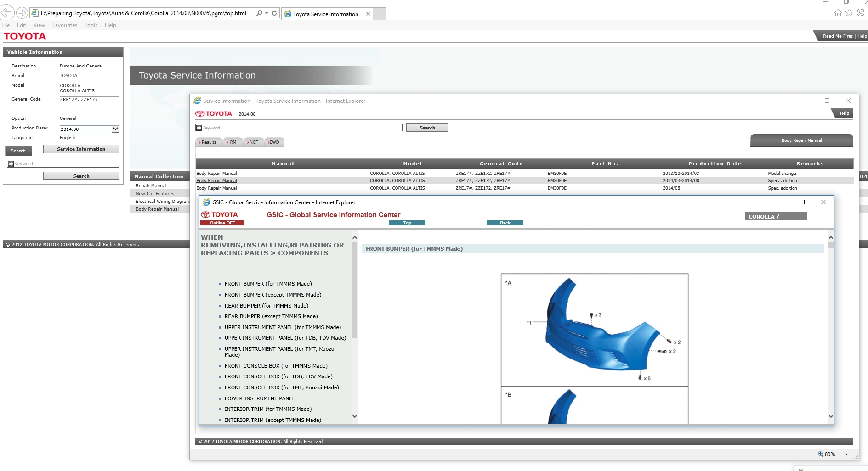The width and height of the screenshot is (868, 471).
Task: Click the Top button in GSIC window
Action: [x=407, y=223]
